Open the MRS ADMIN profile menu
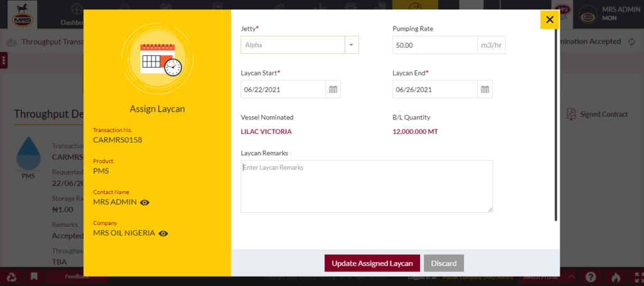The image size is (644, 286). [x=610, y=14]
